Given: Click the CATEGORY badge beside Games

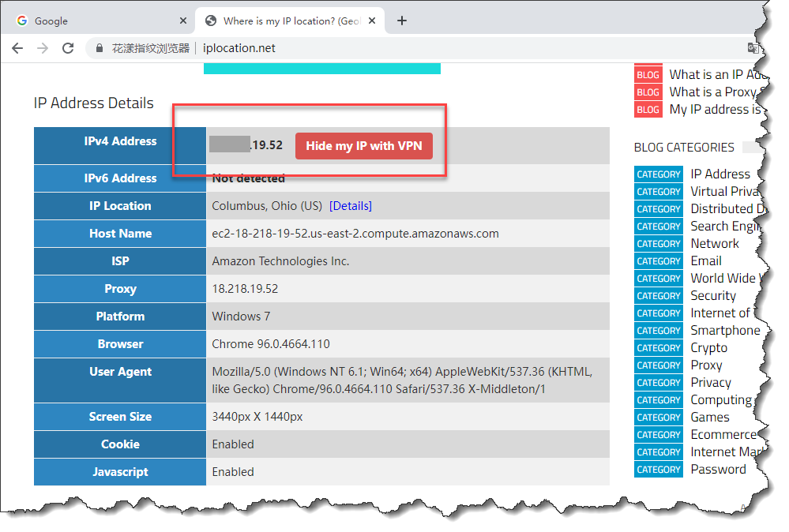Looking at the screenshot, I should click(x=658, y=418).
